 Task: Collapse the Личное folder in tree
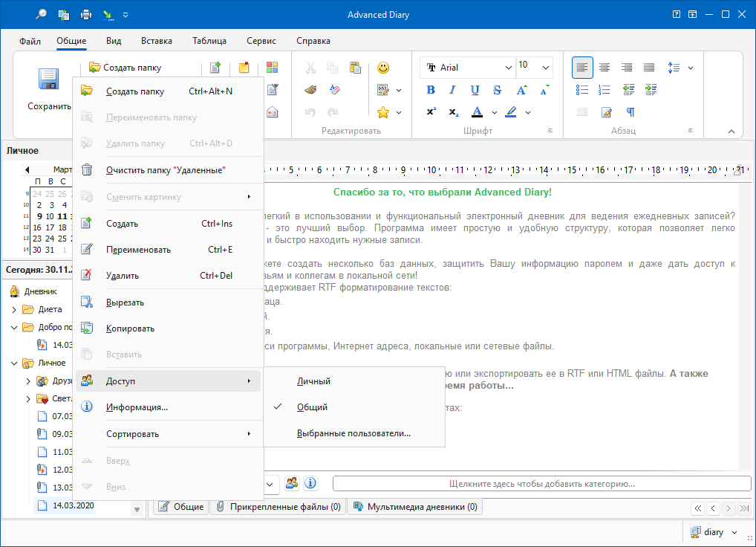[14, 363]
